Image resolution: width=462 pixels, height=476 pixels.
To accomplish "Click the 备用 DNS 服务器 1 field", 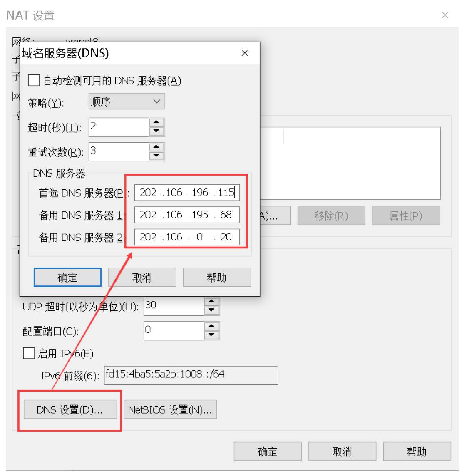I will (187, 215).
